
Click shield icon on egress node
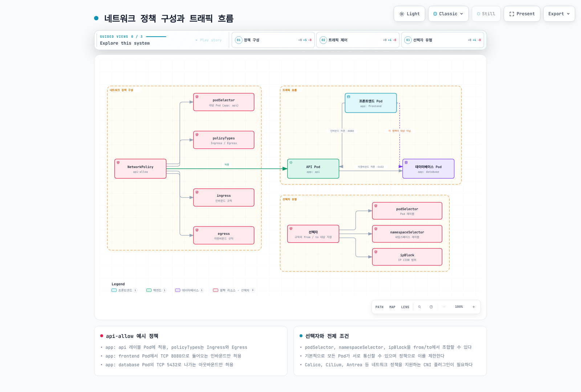(x=197, y=230)
